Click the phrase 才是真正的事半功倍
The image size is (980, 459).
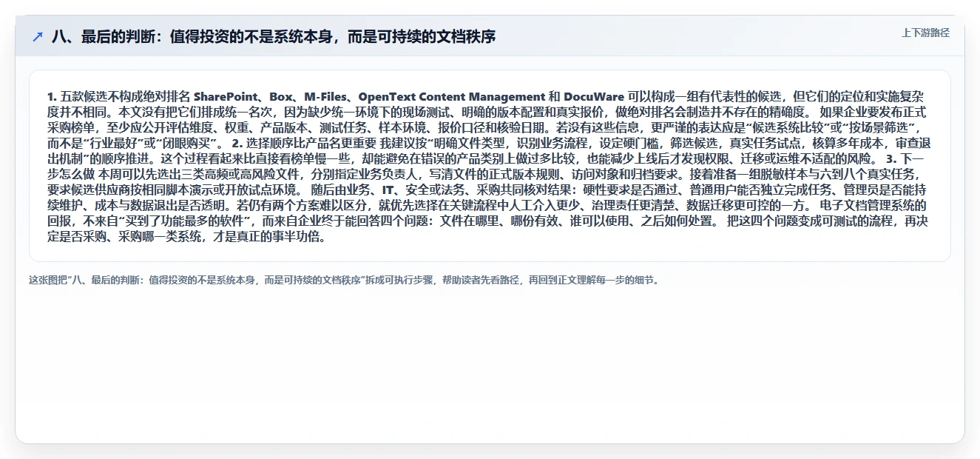[x=266, y=238]
